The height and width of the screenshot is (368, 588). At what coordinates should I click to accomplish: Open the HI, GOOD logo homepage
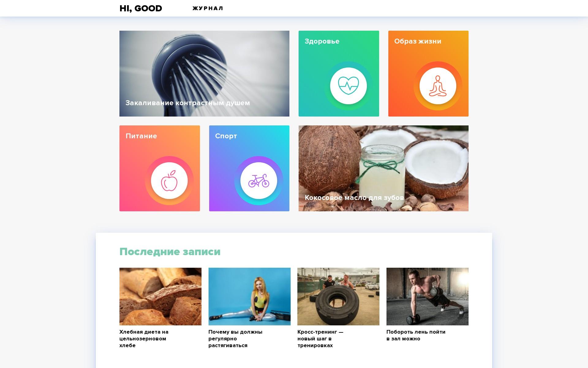141,8
